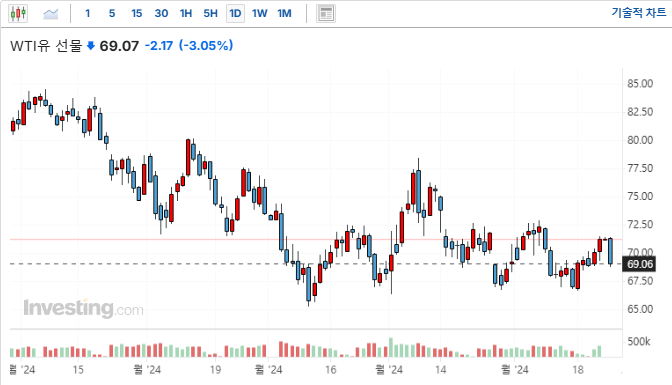Select the 1M interval
The image size is (672, 385).
(x=285, y=13)
